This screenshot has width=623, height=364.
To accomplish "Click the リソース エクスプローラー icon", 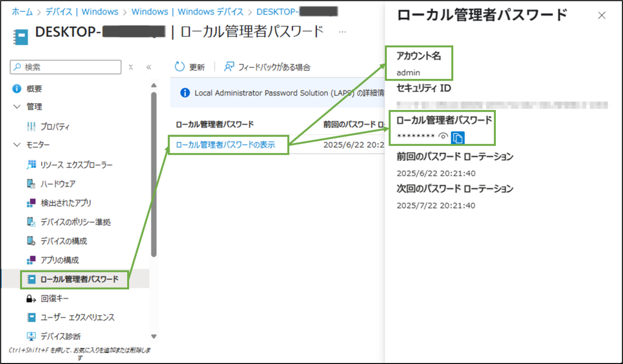I will point(31,165).
